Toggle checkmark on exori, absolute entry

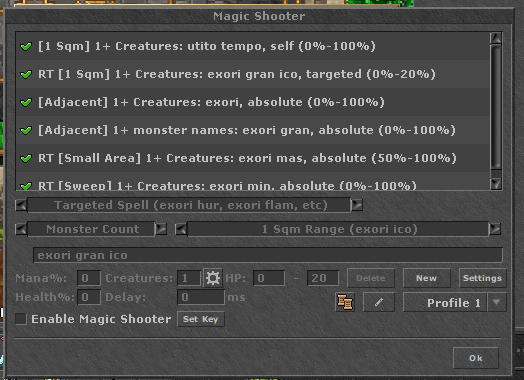coord(26,102)
